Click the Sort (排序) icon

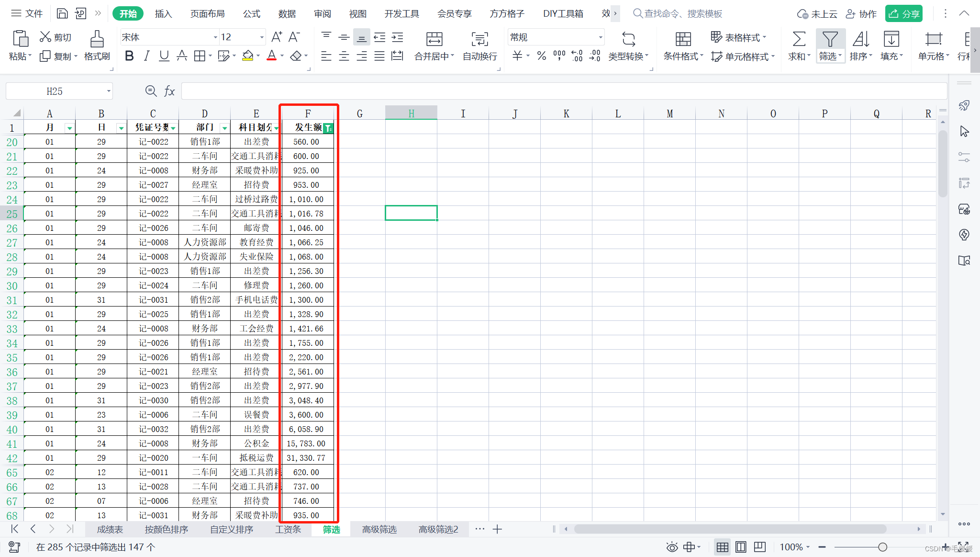[x=860, y=39]
